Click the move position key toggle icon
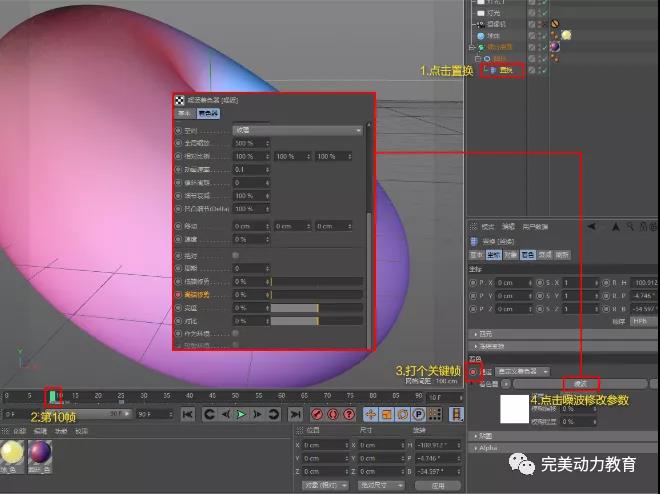 (x=370, y=414)
